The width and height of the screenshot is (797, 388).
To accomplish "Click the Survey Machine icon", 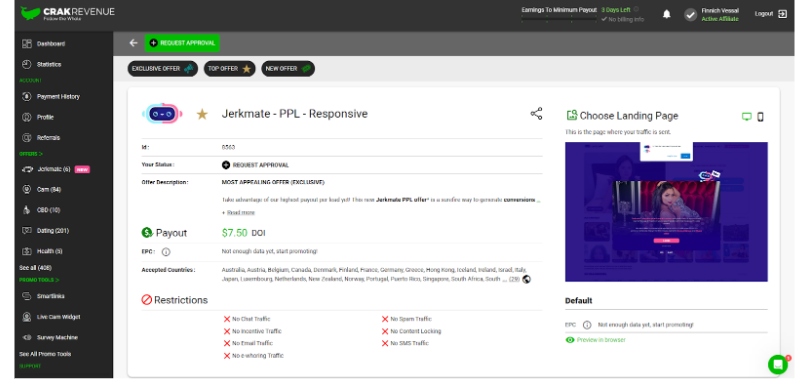I will tap(27, 337).
